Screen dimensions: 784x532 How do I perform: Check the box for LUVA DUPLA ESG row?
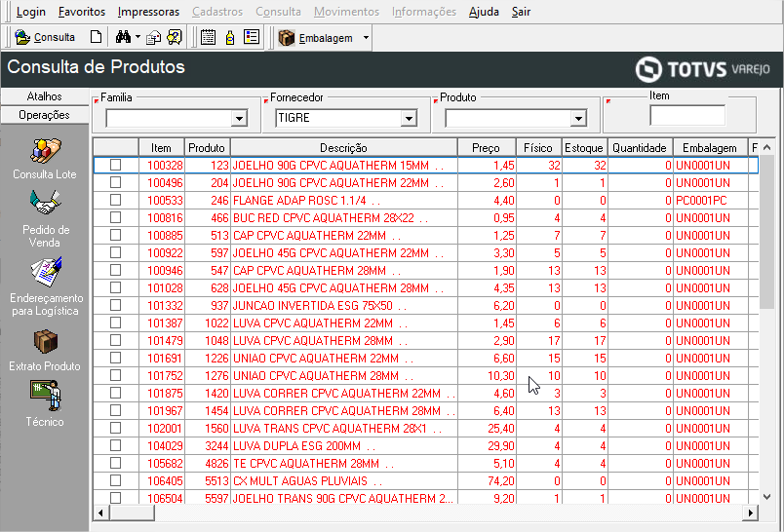(x=115, y=445)
